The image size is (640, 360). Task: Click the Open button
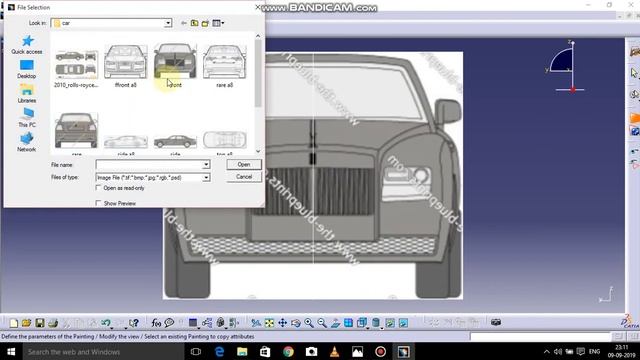tap(244, 164)
